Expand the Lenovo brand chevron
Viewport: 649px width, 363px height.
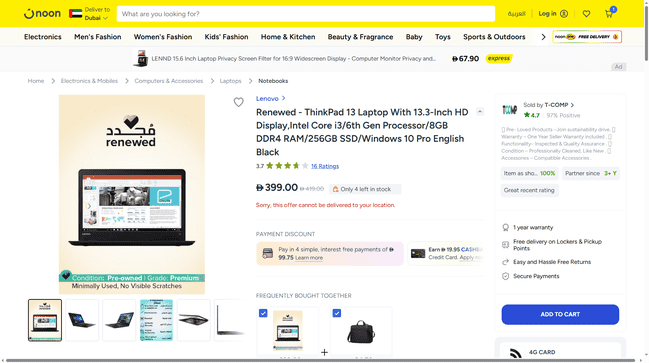[x=284, y=99]
